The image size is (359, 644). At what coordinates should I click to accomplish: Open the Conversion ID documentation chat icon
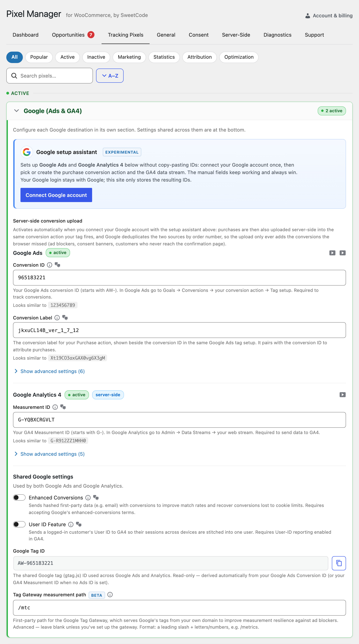(57, 265)
